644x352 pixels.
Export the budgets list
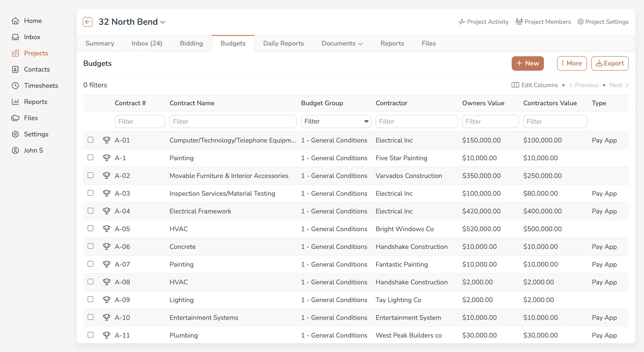tap(610, 63)
